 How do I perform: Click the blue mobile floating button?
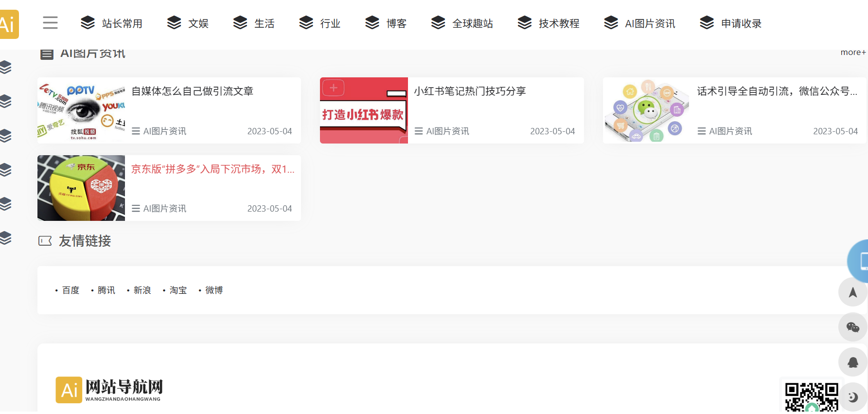click(858, 261)
